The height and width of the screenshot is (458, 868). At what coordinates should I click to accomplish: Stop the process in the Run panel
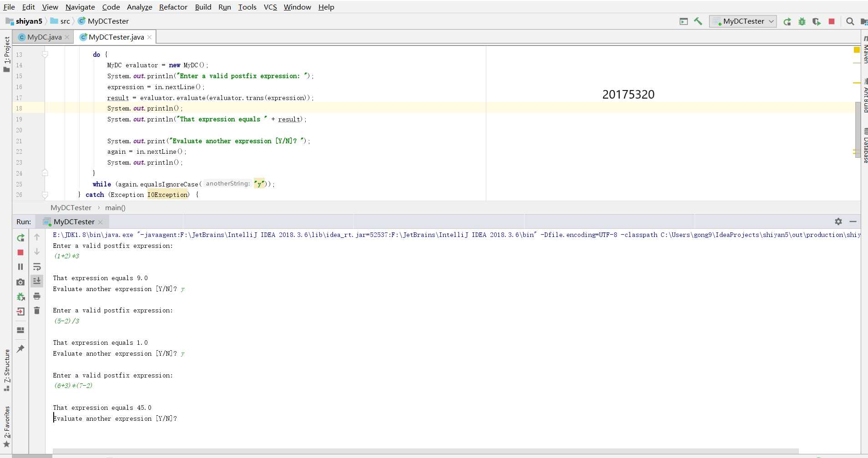coord(20,252)
